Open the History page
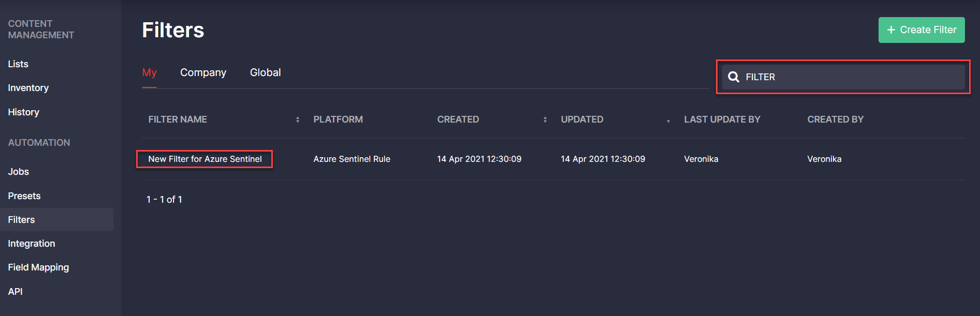The image size is (980, 316). (x=23, y=112)
